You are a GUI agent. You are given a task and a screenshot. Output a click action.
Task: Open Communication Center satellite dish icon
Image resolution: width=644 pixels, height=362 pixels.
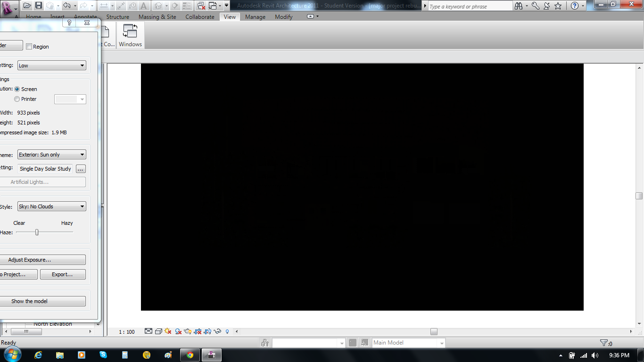pos(547,6)
